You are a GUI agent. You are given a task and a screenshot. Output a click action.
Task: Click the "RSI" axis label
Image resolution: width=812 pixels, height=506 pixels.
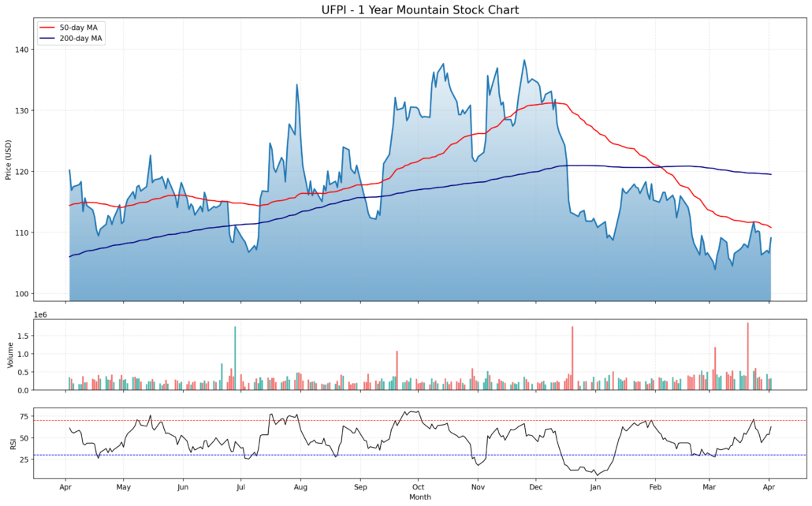point(13,443)
